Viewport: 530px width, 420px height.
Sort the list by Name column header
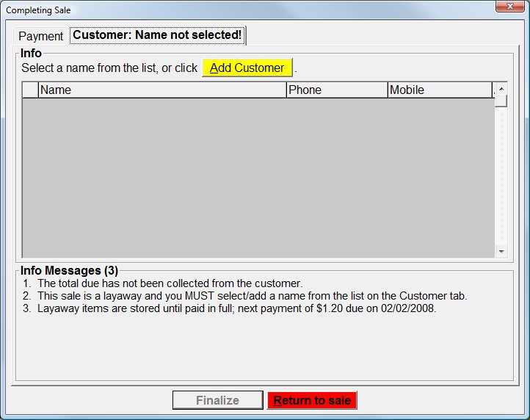tap(162, 90)
